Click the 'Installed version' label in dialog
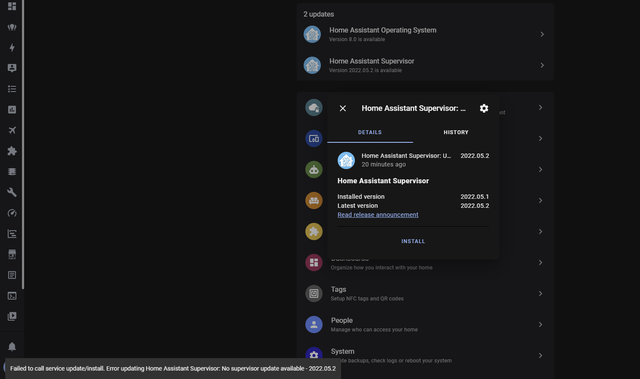 [361, 197]
